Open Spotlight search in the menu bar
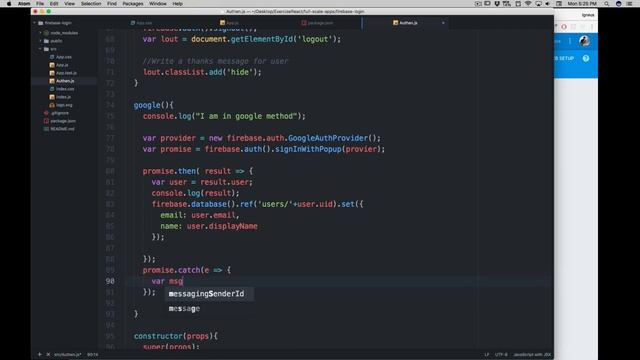Viewport: 640px width, 360px height. tap(607, 4)
